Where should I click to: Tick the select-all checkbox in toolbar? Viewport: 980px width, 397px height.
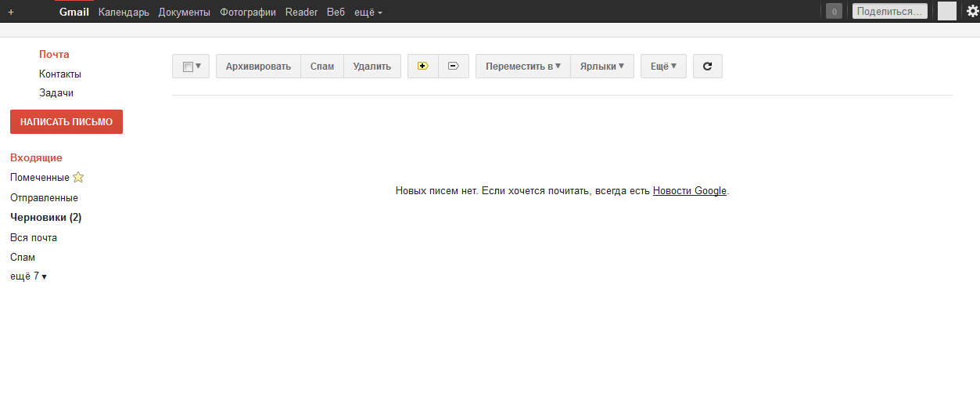[x=188, y=67]
